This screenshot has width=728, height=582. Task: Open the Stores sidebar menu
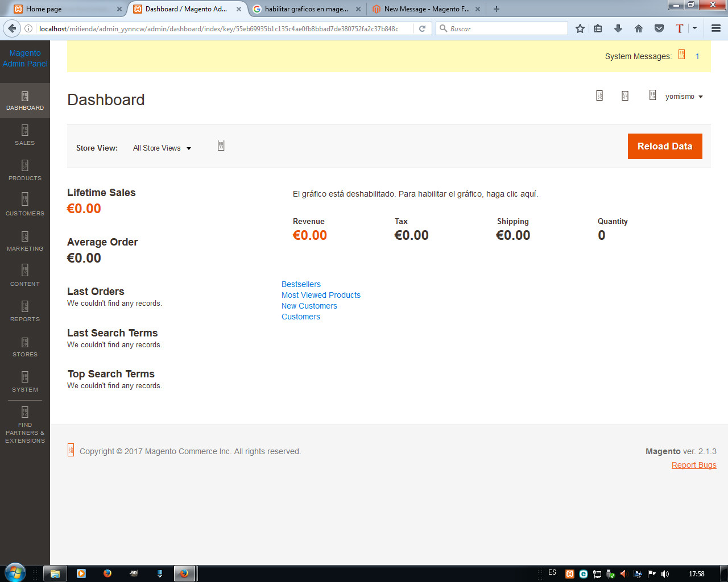tap(24, 347)
